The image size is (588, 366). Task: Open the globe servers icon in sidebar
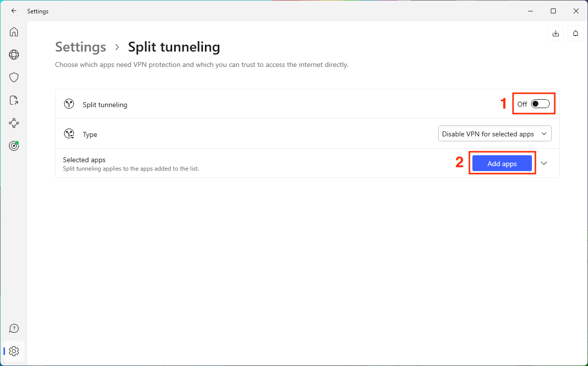coord(14,55)
